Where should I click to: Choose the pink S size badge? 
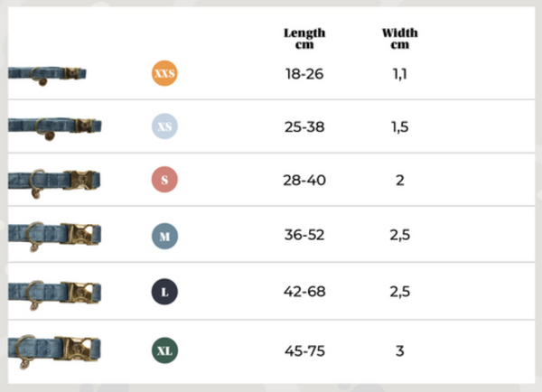point(164,180)
